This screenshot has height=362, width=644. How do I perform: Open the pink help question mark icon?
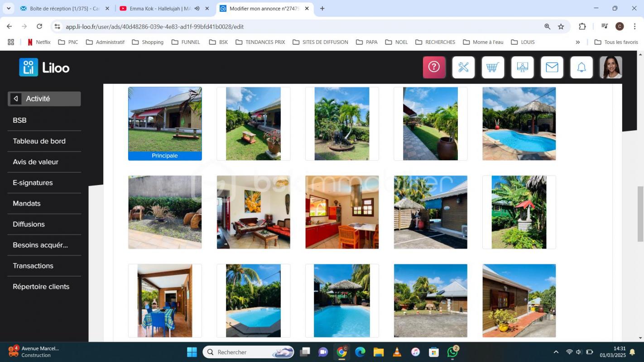(434, 67)
